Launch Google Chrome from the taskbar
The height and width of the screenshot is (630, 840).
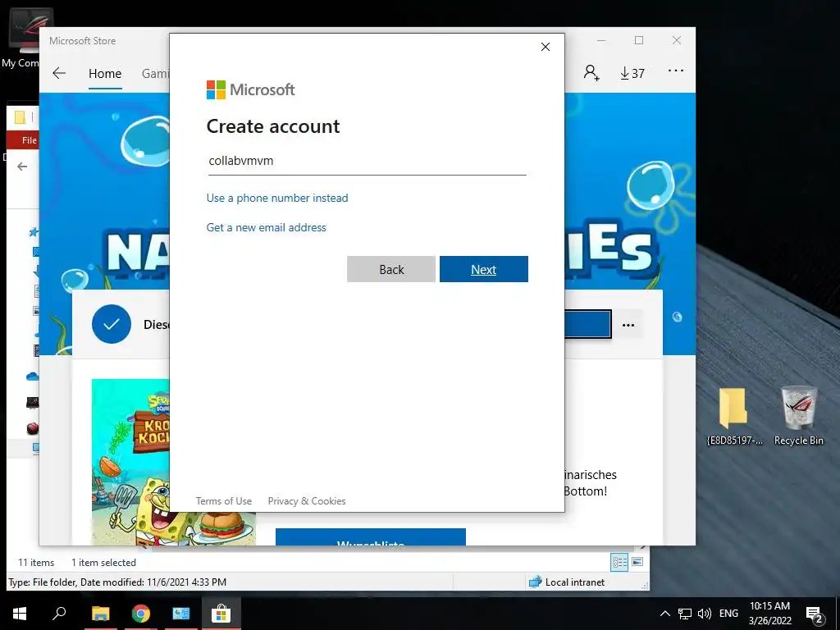click(141, 614)
